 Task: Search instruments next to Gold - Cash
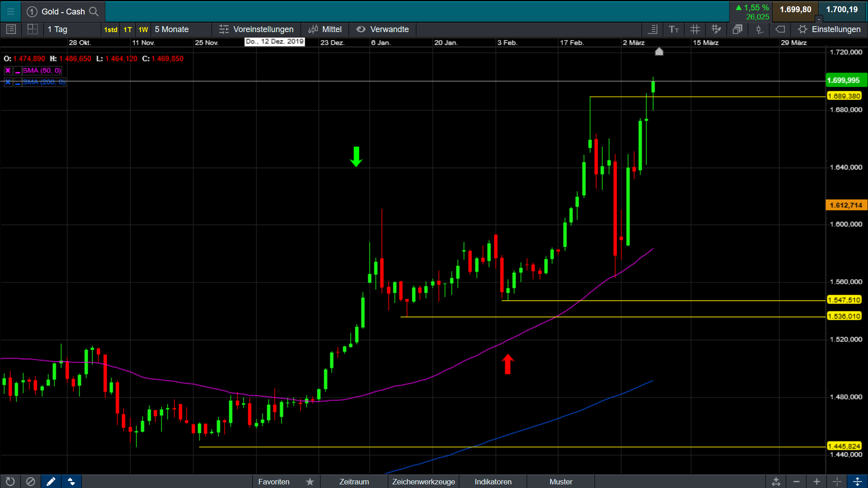(x=94, y=11)
